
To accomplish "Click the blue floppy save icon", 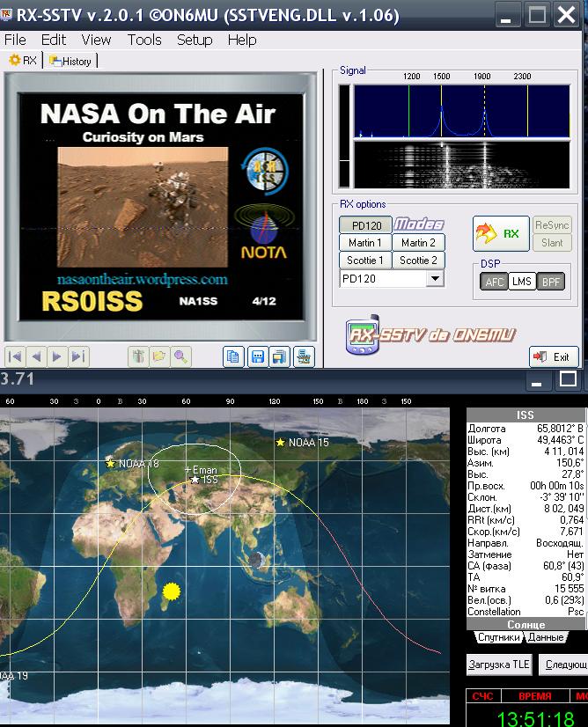I will click(x=258, y=356).
